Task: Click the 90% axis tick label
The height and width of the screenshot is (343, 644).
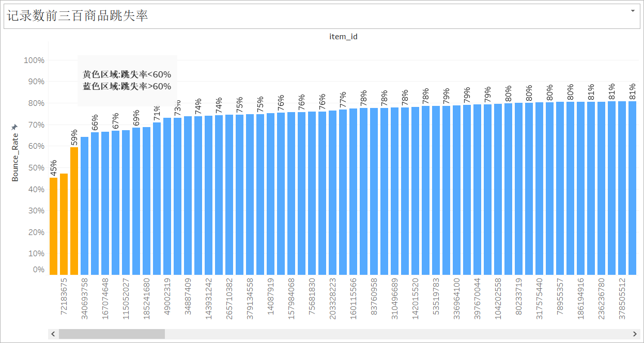Action: click(36, 82)
